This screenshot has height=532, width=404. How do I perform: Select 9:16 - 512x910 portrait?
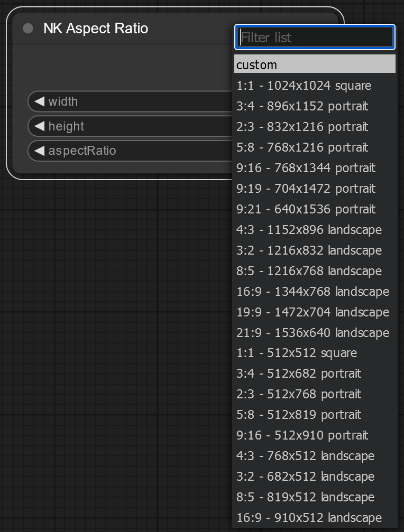point(315,435)
